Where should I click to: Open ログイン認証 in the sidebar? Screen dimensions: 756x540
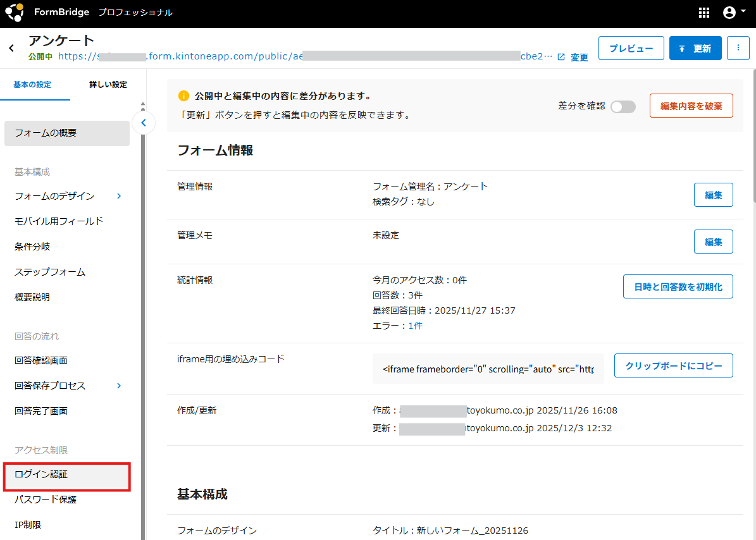[x=66, y=474]
